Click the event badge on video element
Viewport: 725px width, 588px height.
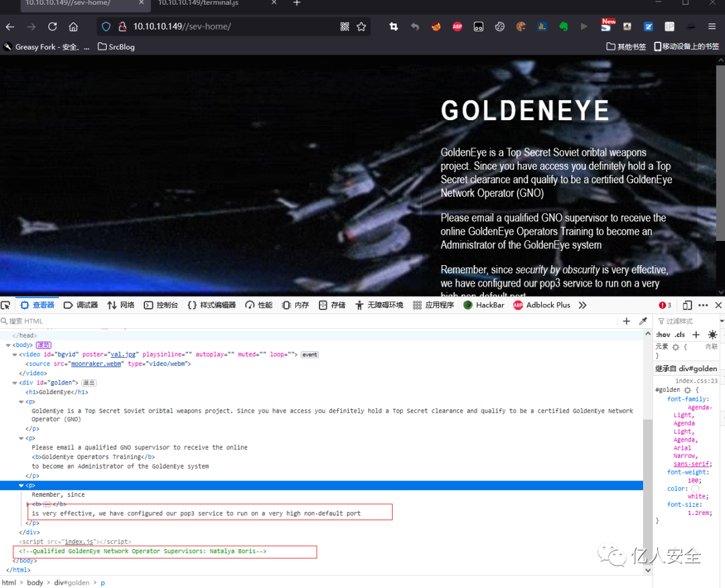click(x=309, y=354)
